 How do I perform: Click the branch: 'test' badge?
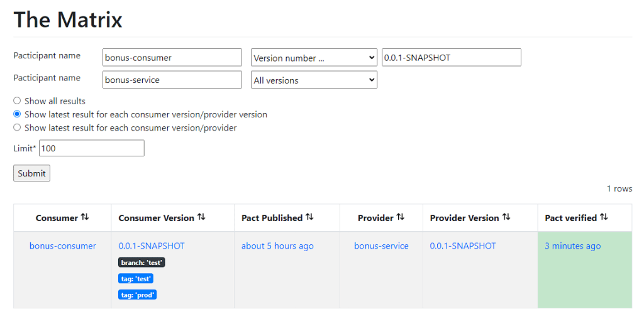(142, 262)
